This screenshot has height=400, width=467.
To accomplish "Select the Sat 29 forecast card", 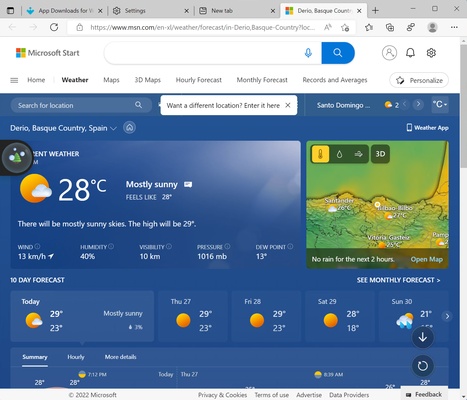I will (340, 316).
